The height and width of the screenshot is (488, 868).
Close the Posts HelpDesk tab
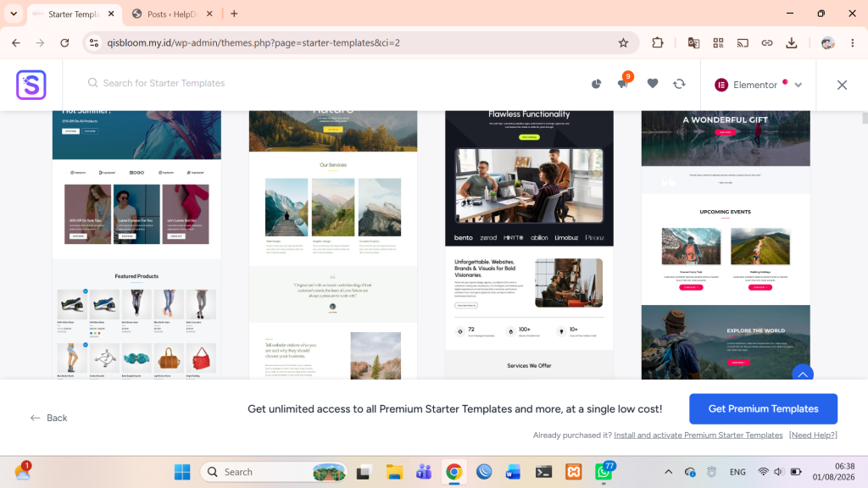click(209, 14)
